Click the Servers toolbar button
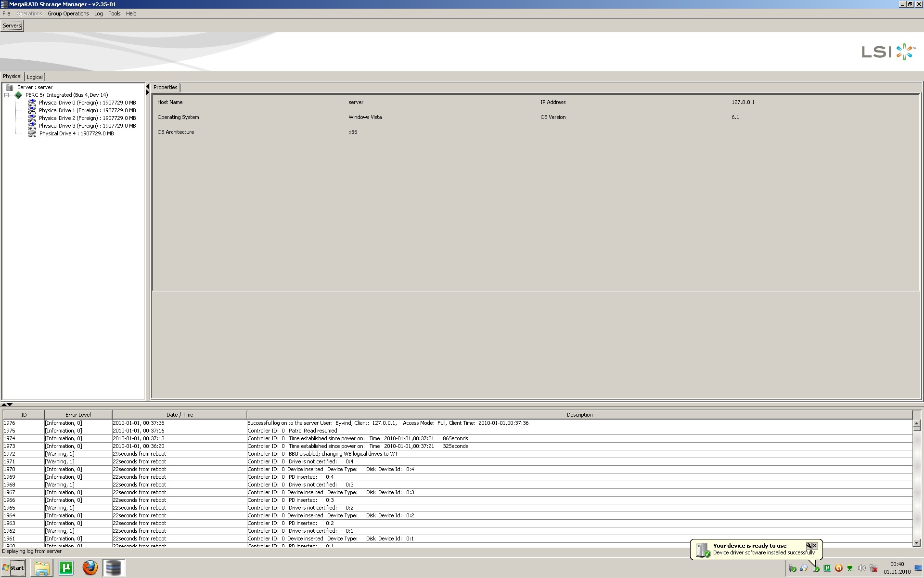Screen dimensions: 924x578 tap(12, 26)
